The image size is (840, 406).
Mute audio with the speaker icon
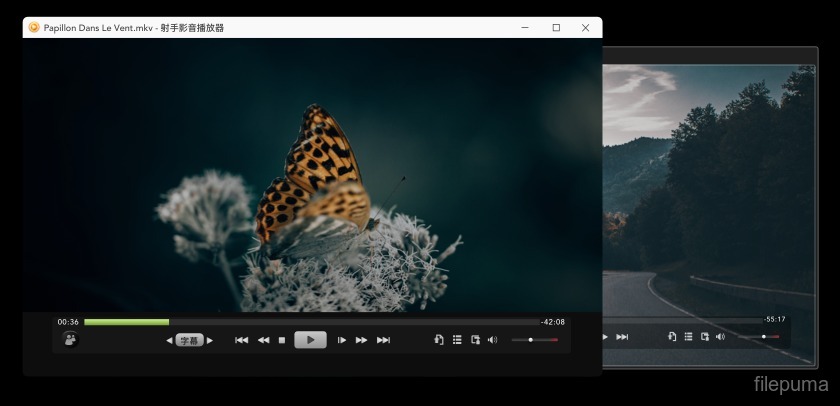(492, 340)
